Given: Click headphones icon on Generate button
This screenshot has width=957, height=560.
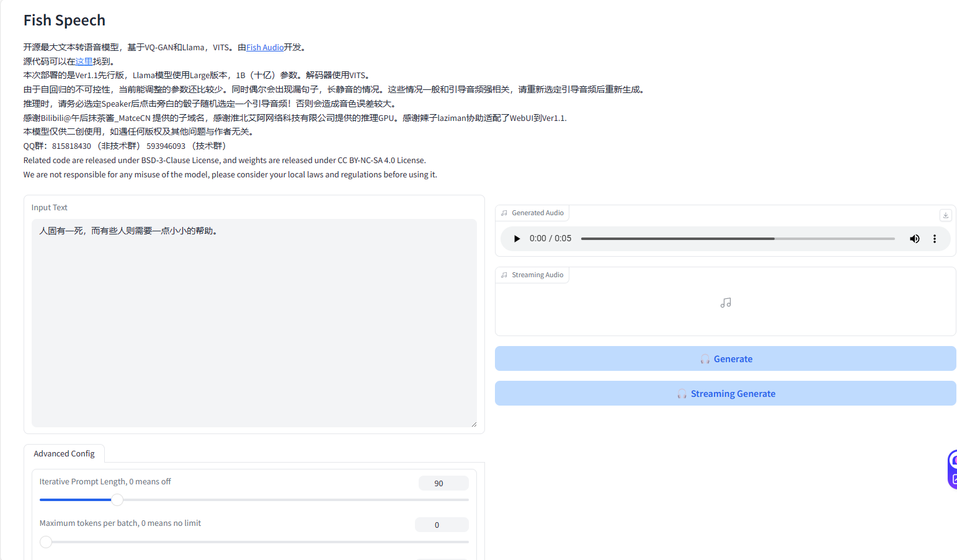Looking at the screenshot, I should [x=705, y=359].
